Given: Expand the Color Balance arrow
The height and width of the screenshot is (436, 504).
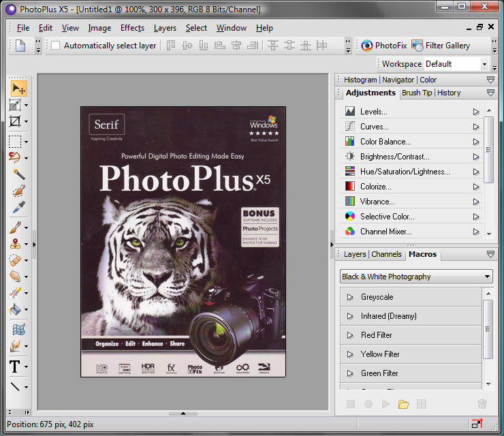Looking at the screenshot, I should [x=476, y=142].
